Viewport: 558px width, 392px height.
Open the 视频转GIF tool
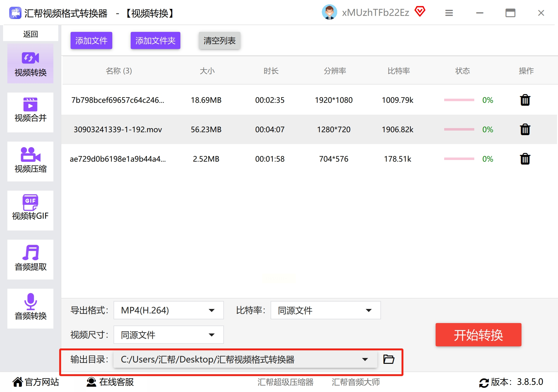click(30, 210)
